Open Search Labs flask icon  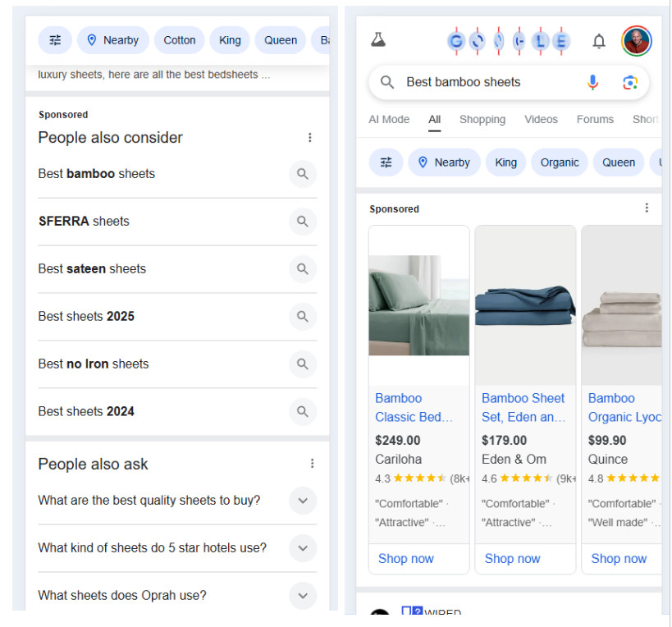tap(377, 40)
